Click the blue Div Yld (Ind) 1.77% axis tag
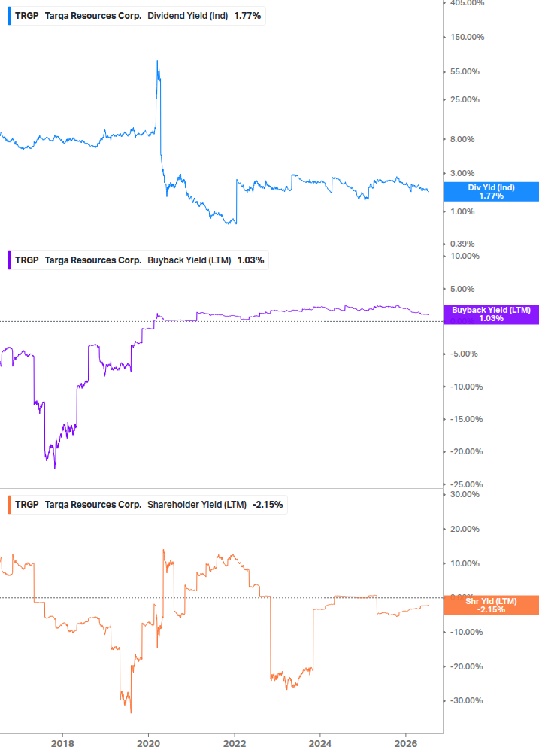Image resolution: width=539 pixels, height=756 pixels. pos(491,191)
